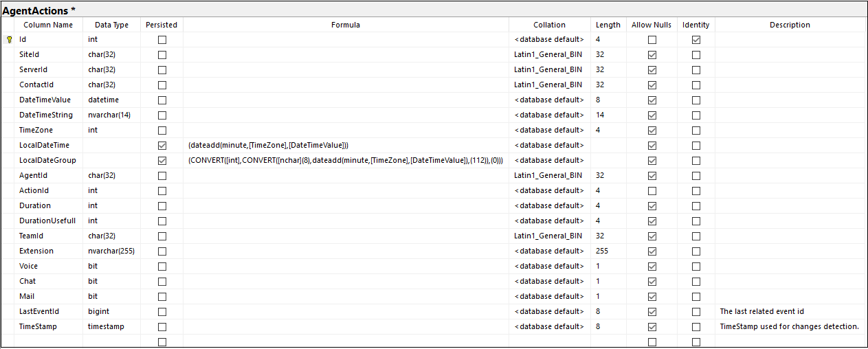Select the Collation column header
This screenshot has height=349, width=868.
(550, 25)
